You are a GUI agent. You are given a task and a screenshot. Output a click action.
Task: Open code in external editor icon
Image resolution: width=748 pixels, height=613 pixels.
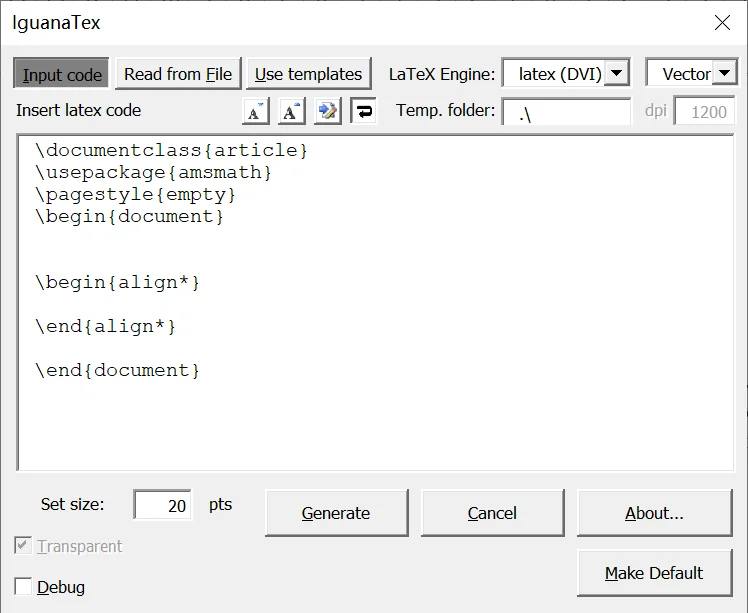[327, 111]
